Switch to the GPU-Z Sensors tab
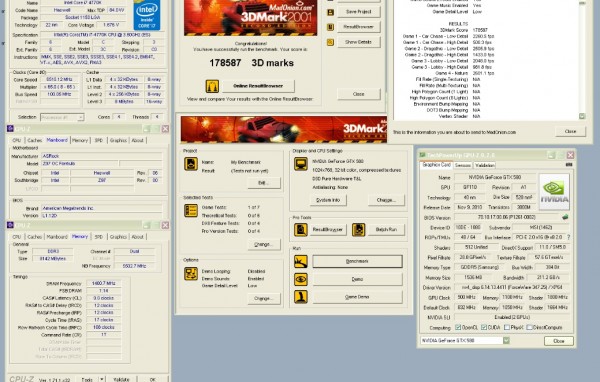 coord(463,165)
